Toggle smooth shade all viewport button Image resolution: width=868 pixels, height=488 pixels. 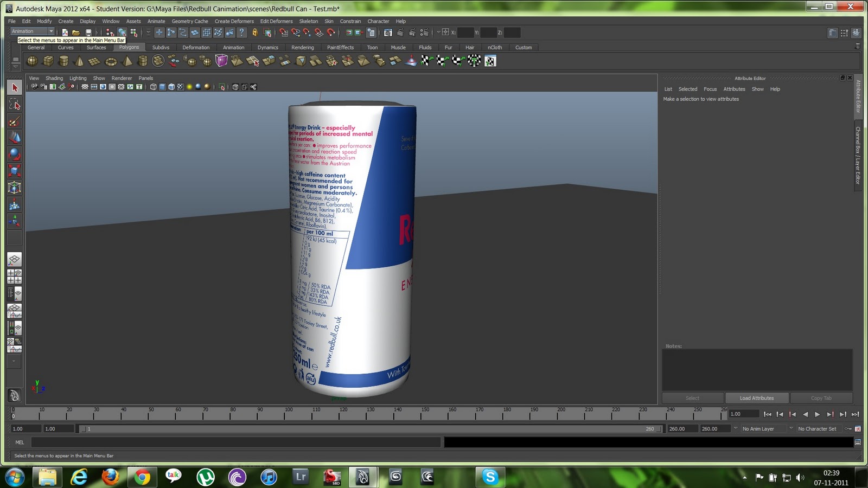pos(162,87)
